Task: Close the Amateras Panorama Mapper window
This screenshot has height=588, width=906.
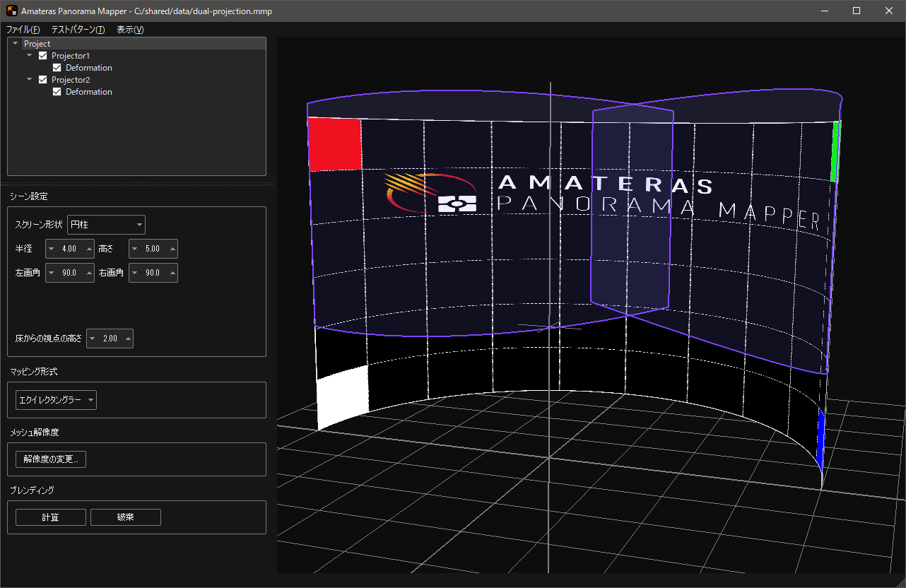Action: tap(889, 11)
